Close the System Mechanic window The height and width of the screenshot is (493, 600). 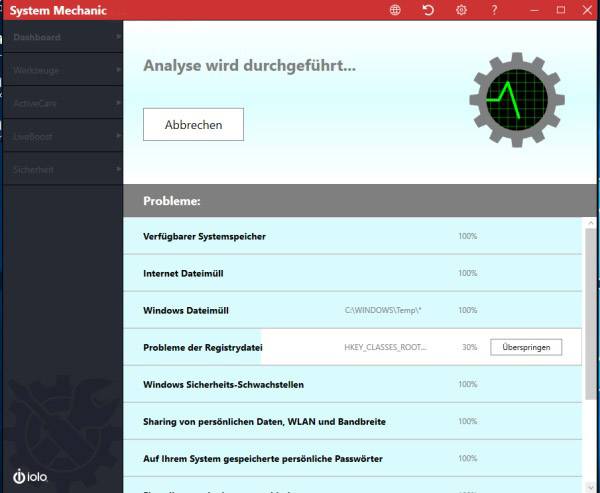587,10
